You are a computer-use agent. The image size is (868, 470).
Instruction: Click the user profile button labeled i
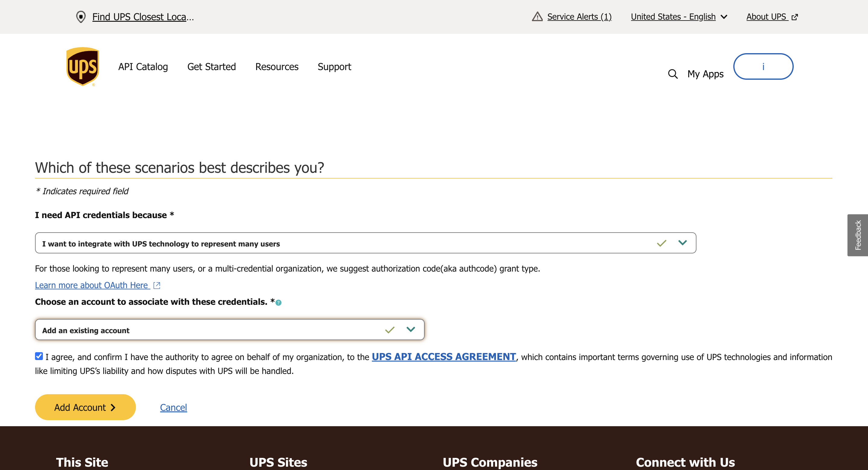click(x=763, y=66)
